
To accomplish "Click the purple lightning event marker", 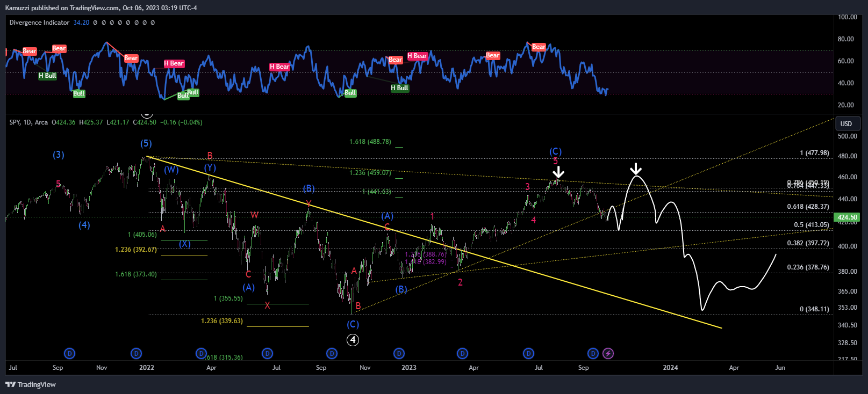I will [608, 353].
